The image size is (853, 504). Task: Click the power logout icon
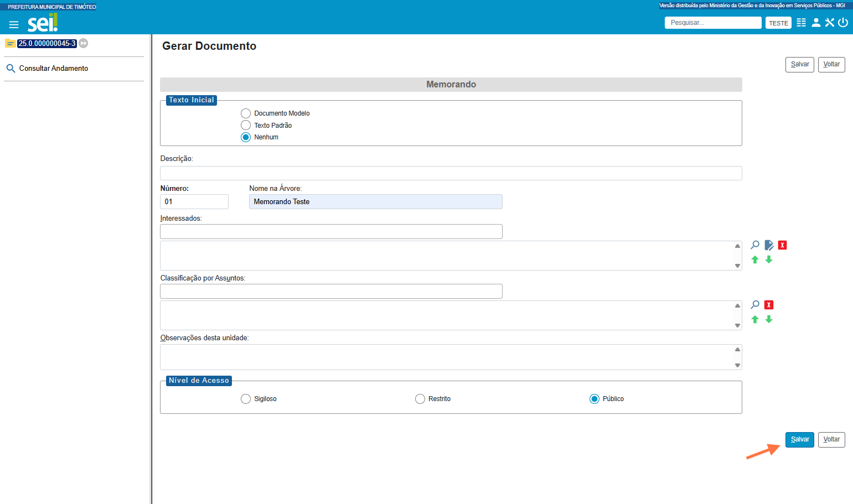(x=843, y=23)
